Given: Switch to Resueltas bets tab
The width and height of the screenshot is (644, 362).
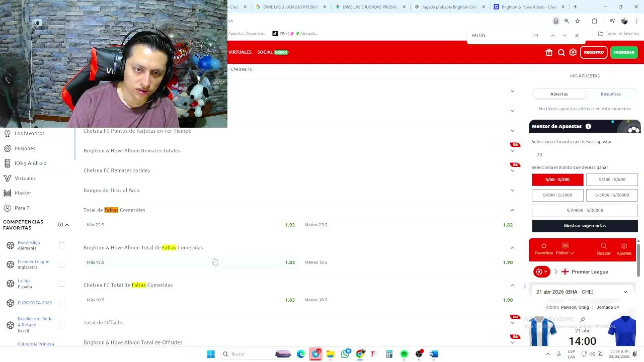Looking at the screenshot, I should [x=610, y=94].
